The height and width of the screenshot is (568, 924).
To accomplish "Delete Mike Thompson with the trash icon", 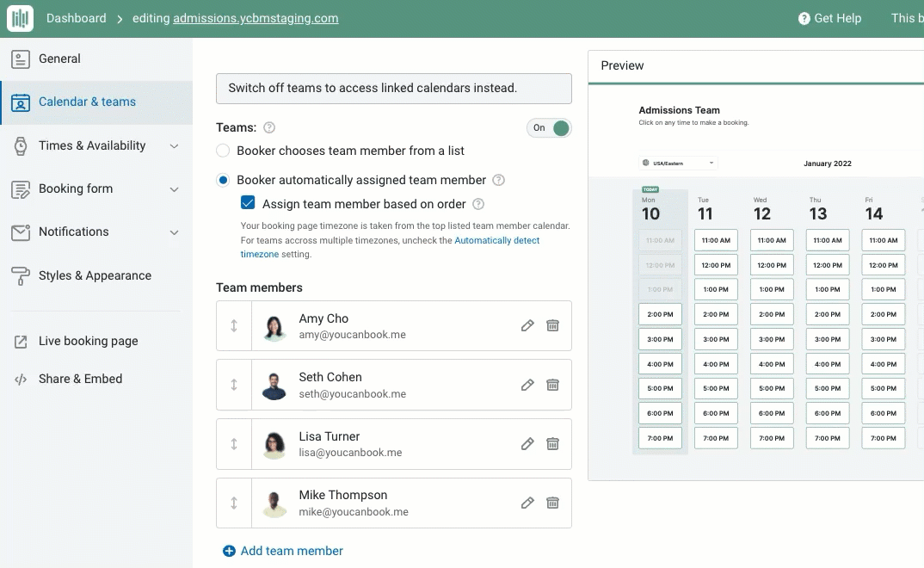I will click(x=552, y=503).
